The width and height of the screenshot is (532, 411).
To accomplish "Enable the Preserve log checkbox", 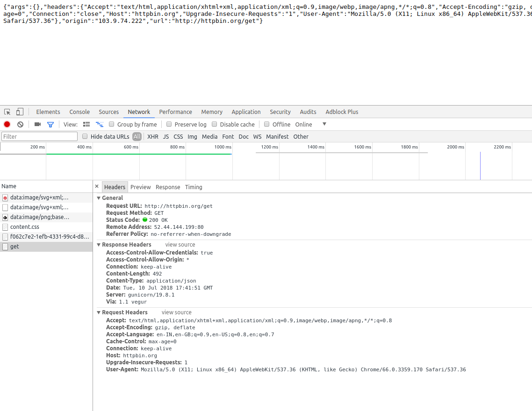I will click(169, 124).
